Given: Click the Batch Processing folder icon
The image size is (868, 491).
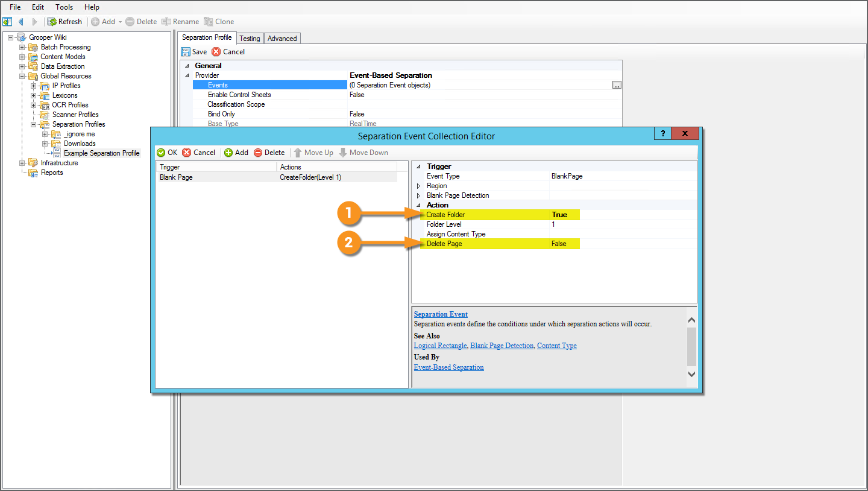Looking at the screenshot, I should [x=33, y=47].
